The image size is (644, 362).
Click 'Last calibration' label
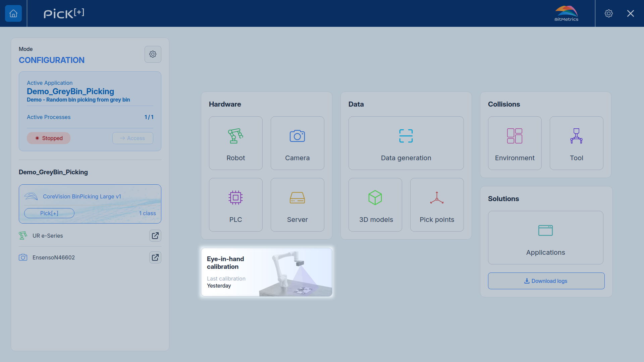[x=226, y=279]
